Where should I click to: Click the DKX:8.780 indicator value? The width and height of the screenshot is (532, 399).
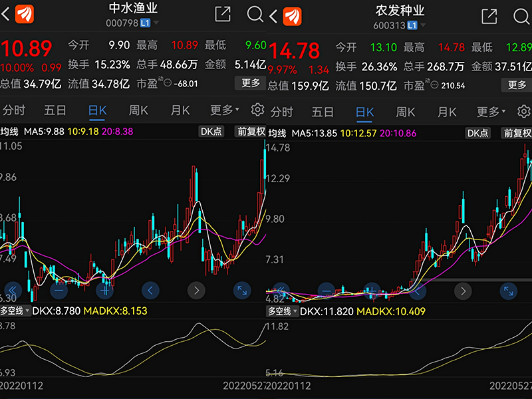click(57, 311)
